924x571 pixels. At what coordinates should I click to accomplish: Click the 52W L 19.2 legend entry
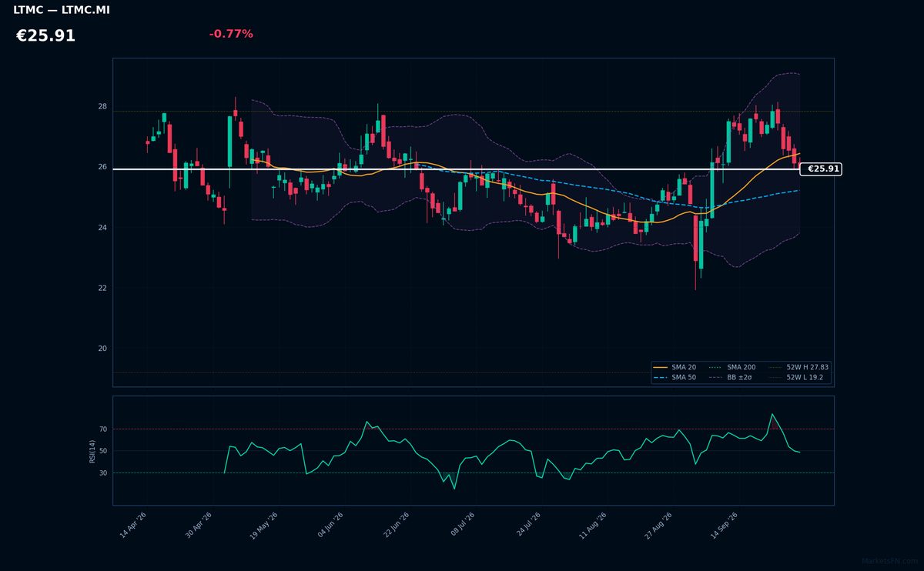(795, 378)
